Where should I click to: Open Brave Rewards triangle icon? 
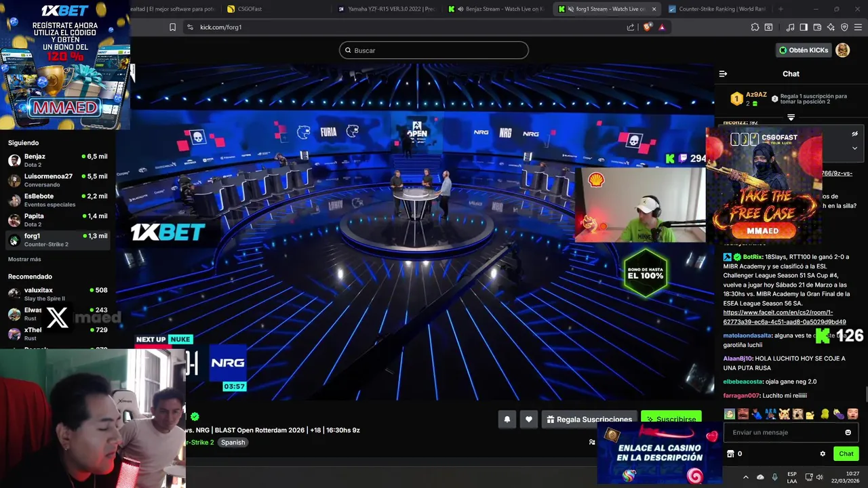pos(662,27)
